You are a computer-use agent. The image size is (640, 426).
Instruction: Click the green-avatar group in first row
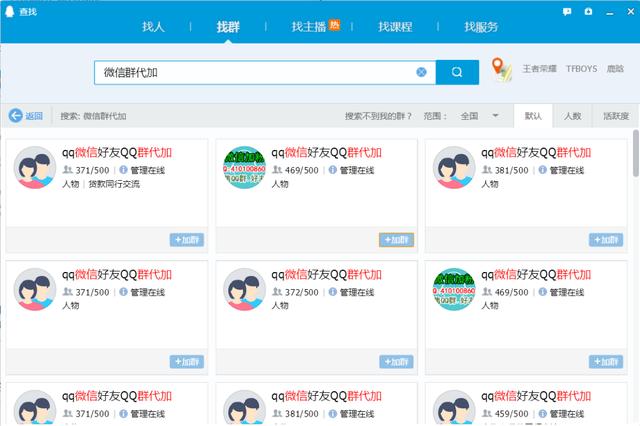tap(245, 167)
